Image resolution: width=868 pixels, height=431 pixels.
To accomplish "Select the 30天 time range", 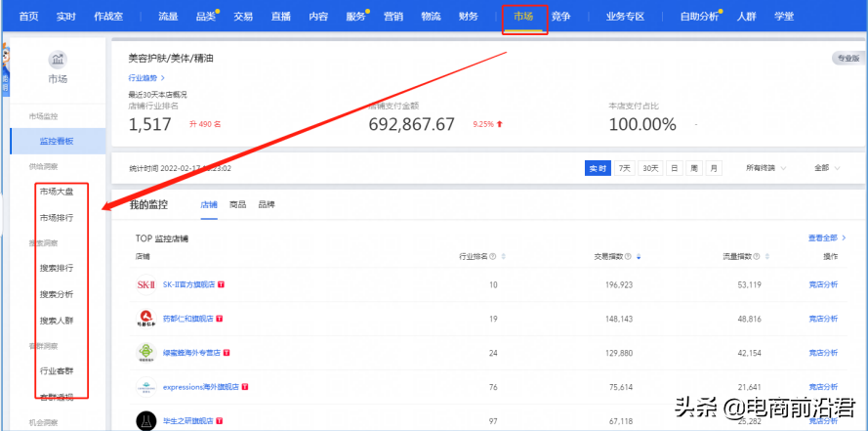I will [x=649, y=168].
